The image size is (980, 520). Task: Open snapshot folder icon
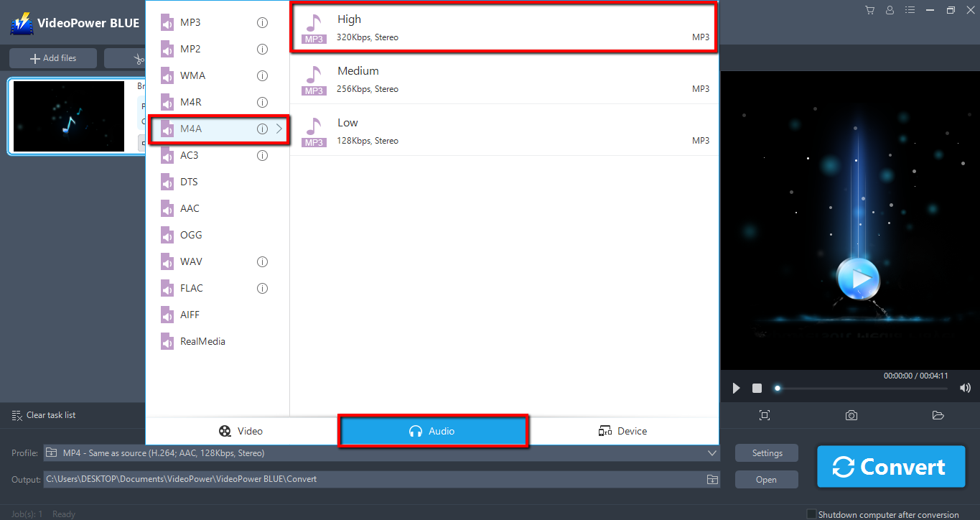(938, 415)
